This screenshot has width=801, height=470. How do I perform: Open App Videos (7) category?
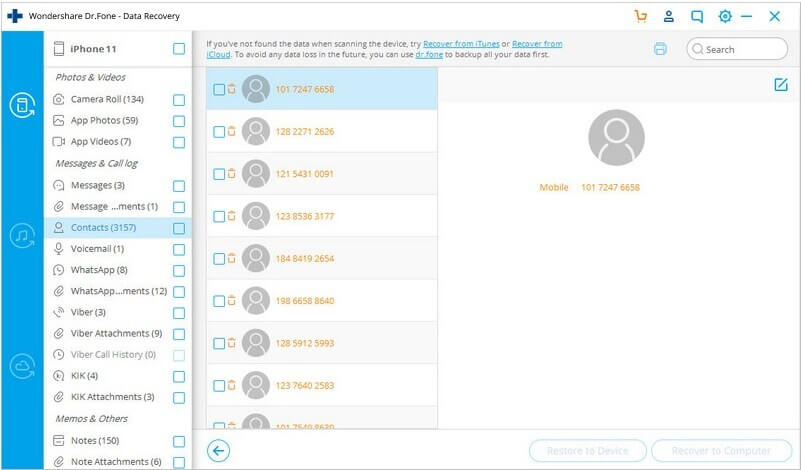[x=101, y=142]
